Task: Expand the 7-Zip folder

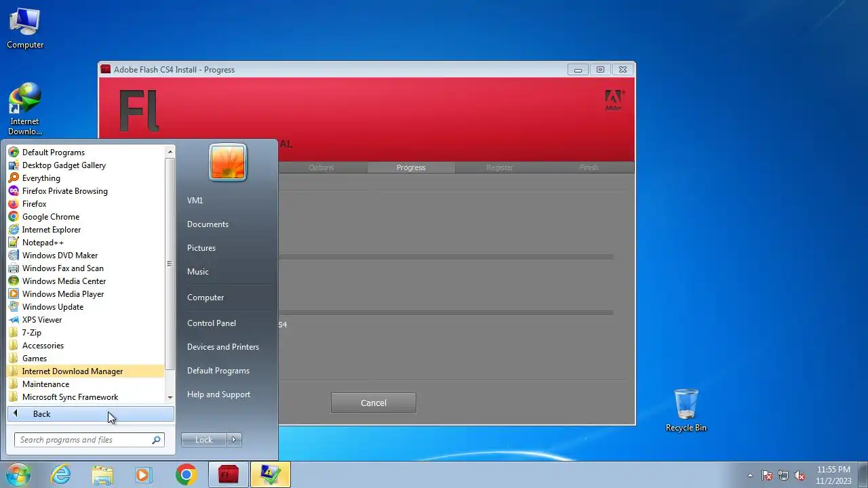Action: (85, 333)
